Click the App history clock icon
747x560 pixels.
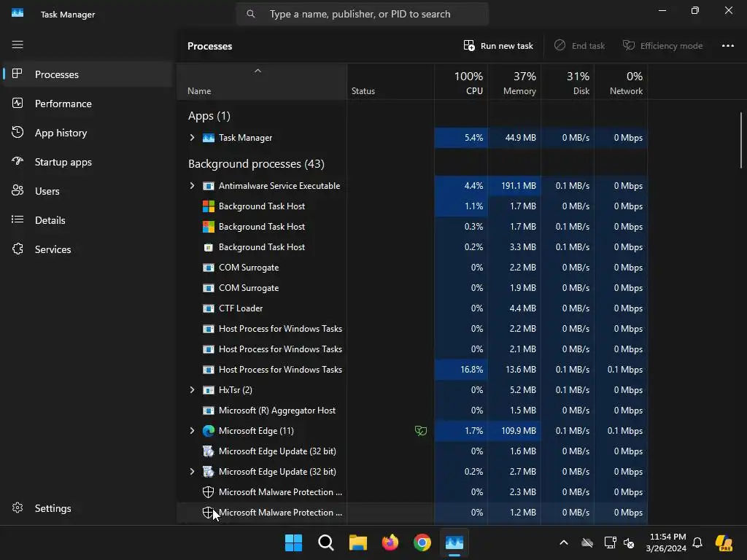click(18, 133)
